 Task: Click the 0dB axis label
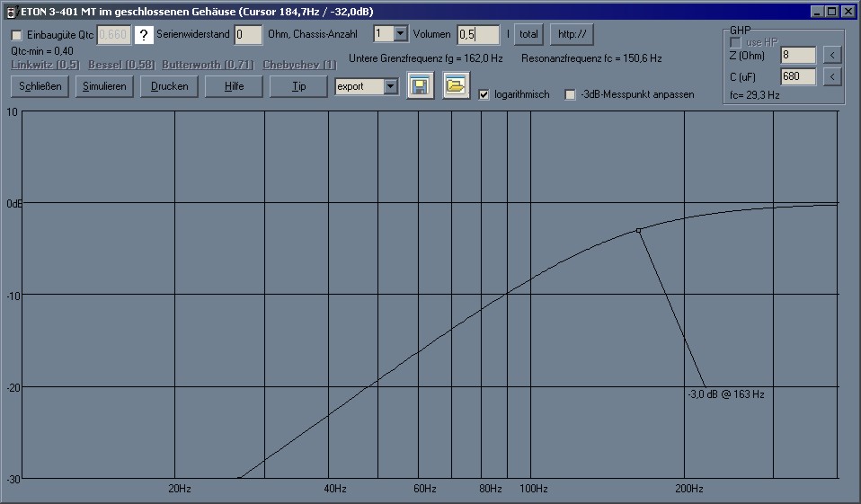(x=14, y=204)
